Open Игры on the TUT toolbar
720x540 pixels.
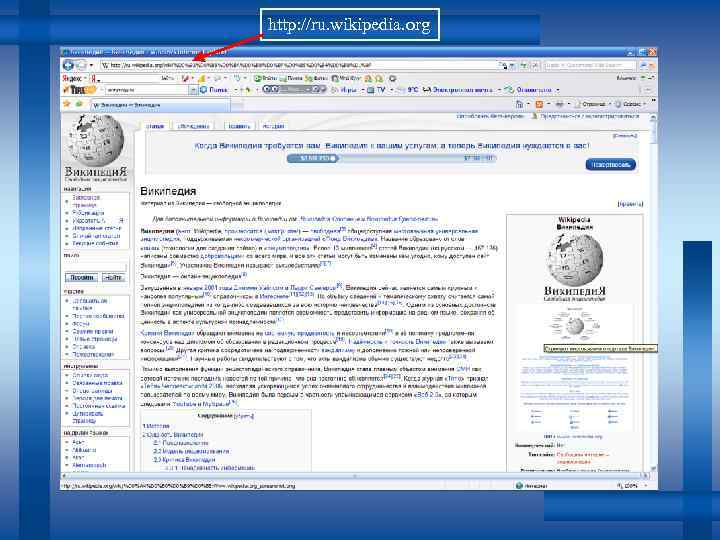[x=345, y=90]
